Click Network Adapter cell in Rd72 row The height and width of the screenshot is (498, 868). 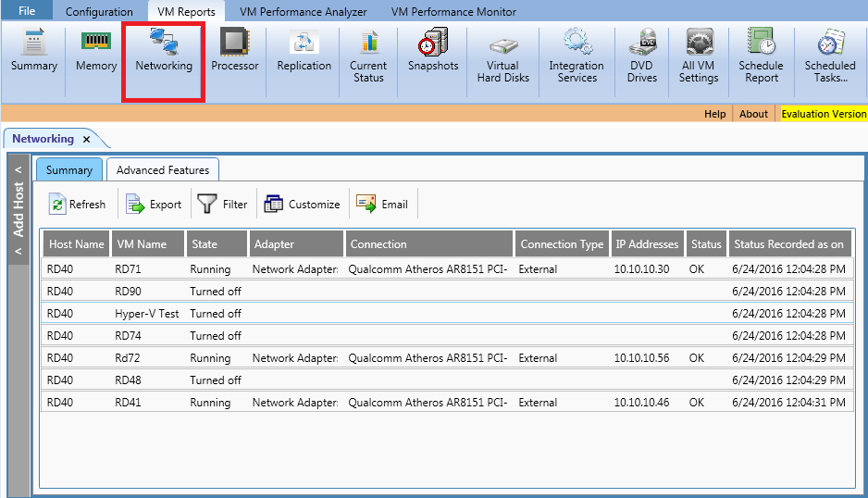pos(295,358)
